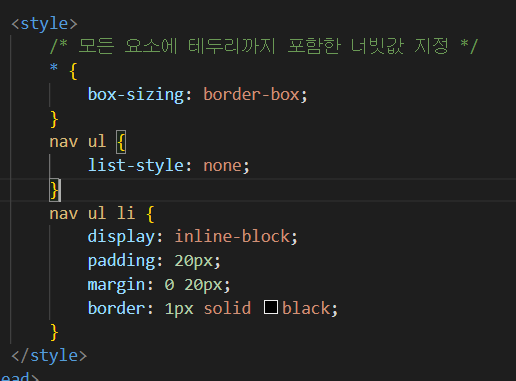The image size is (516, 381).
Task: Click the closing </style> tag
Action: (49, 356)
